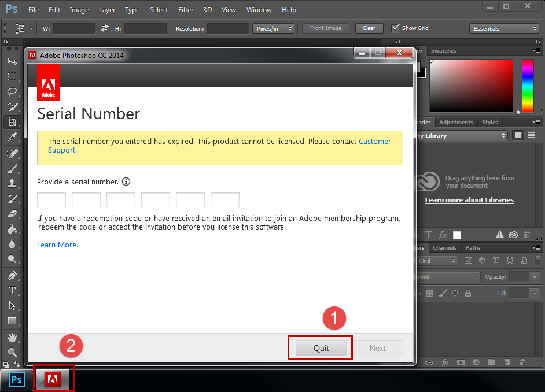Screen dimensions: 545x392
Task: Select the Perspective Crop tool in toolbox
Action: tap(12, 122)
